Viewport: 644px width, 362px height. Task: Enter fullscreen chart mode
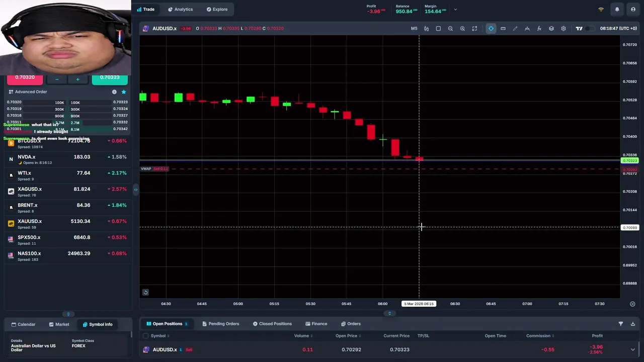(474, 29)
